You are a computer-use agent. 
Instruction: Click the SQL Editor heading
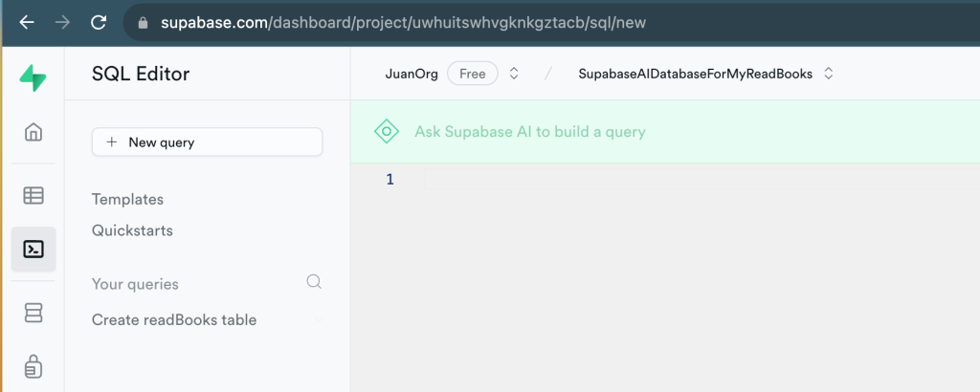pos(141,75)
